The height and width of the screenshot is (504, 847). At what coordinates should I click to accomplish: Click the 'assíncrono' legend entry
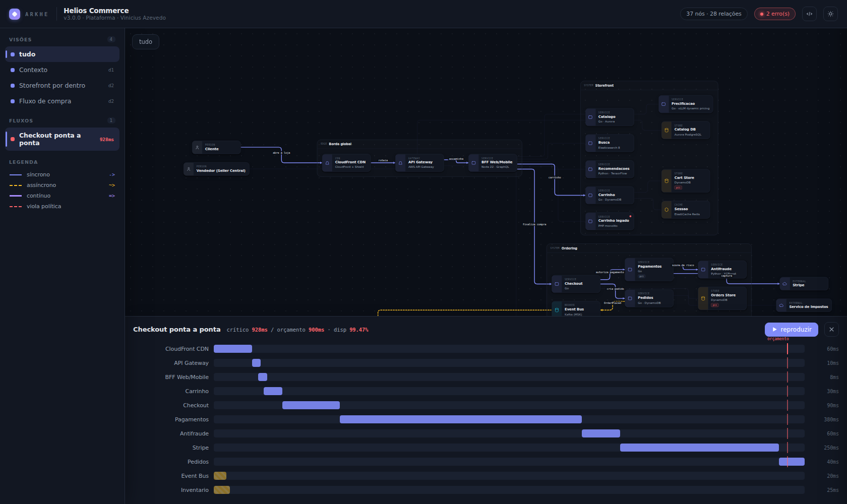pyautogui.click(x=62, y=185)
